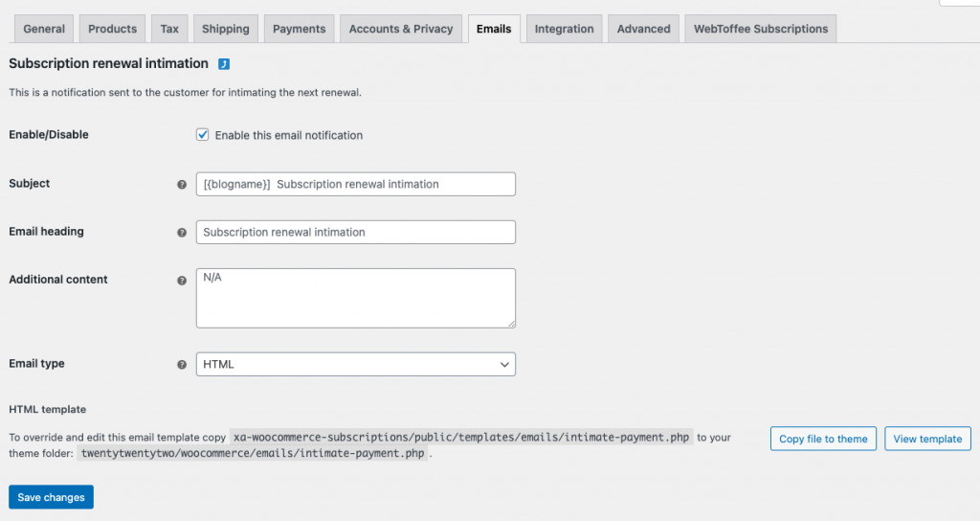Click the help icon next to Subject
This screenshot has height=521, width=980.
[x=182, y=185]
